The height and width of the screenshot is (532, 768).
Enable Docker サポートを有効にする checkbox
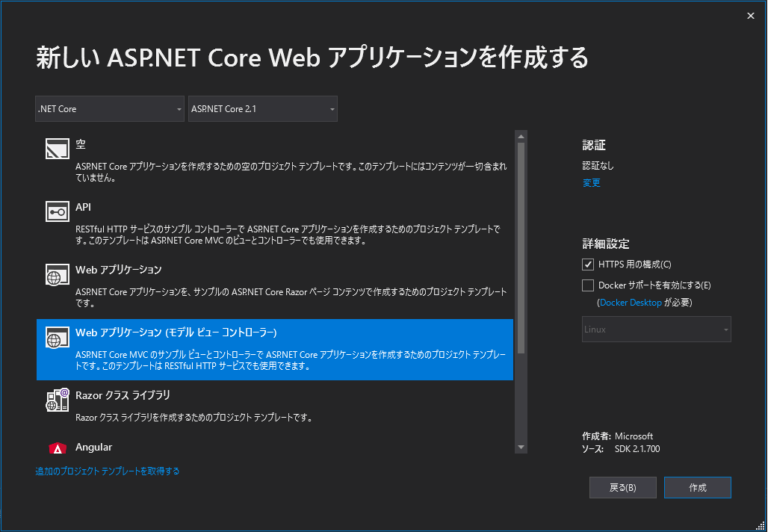coord(588,285)
